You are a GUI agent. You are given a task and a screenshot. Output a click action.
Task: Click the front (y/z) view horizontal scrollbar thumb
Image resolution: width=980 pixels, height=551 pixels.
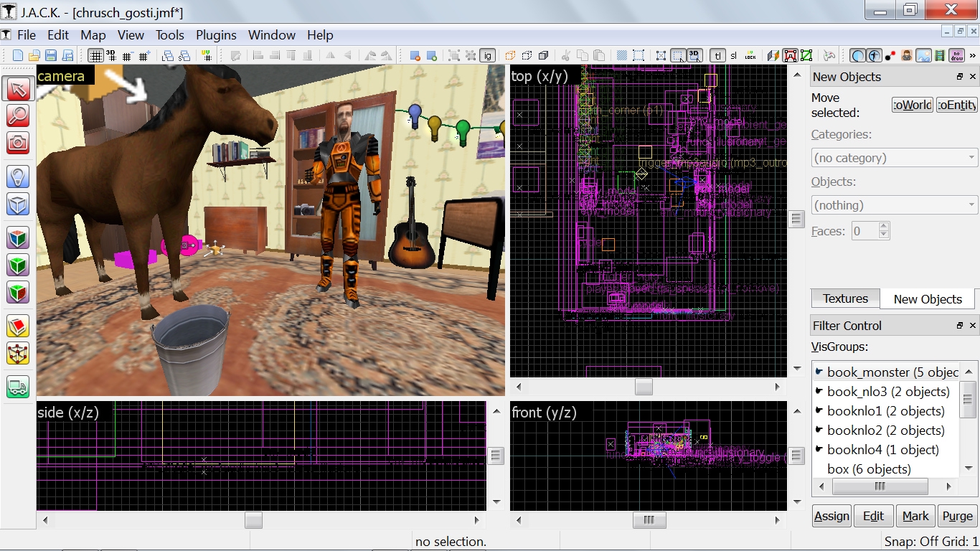(649, 520)
